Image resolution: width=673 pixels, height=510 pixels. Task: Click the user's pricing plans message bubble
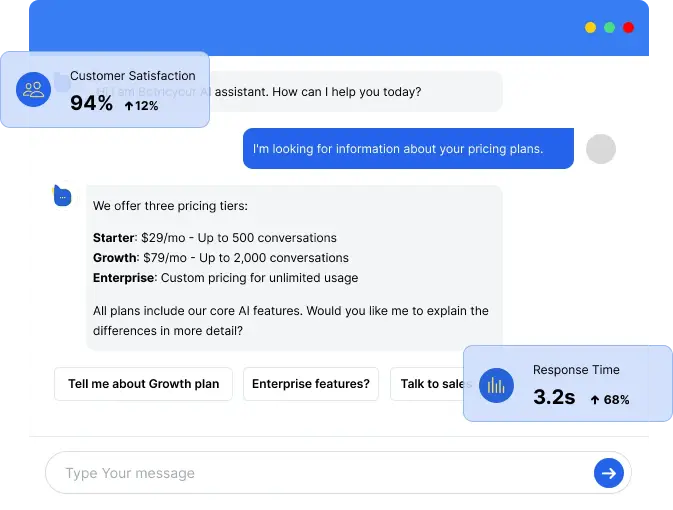pyautogui.click(x=408, y=149)
